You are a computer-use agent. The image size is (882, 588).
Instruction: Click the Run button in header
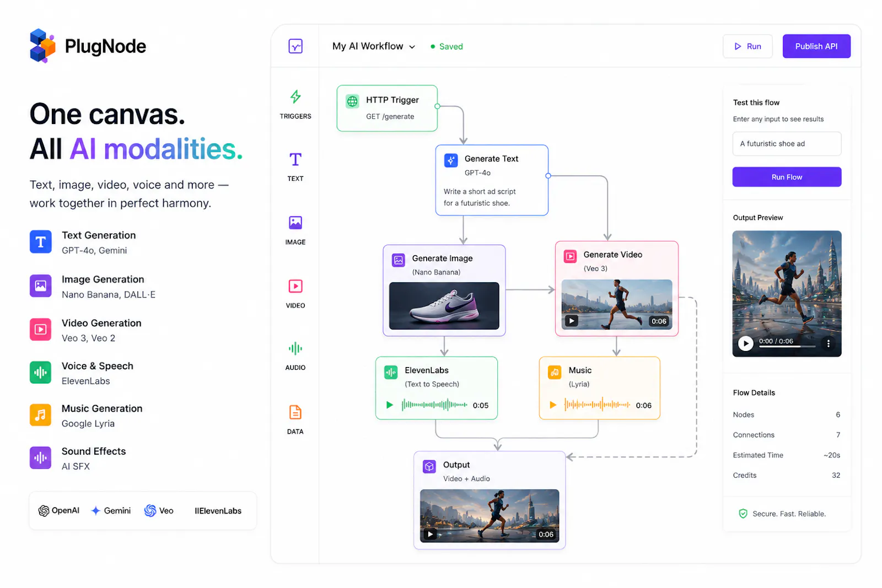747,46
